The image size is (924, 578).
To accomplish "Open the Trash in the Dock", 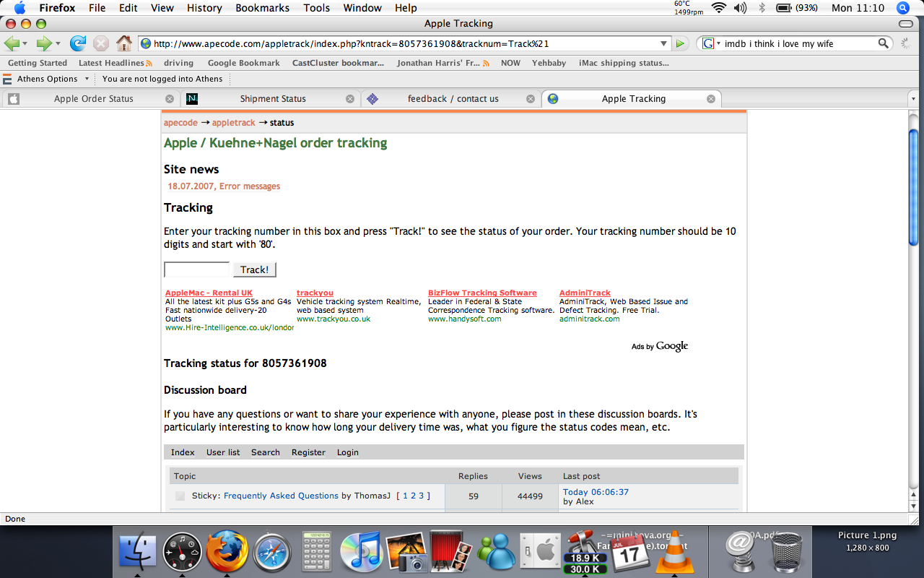I will click(788, 553).
